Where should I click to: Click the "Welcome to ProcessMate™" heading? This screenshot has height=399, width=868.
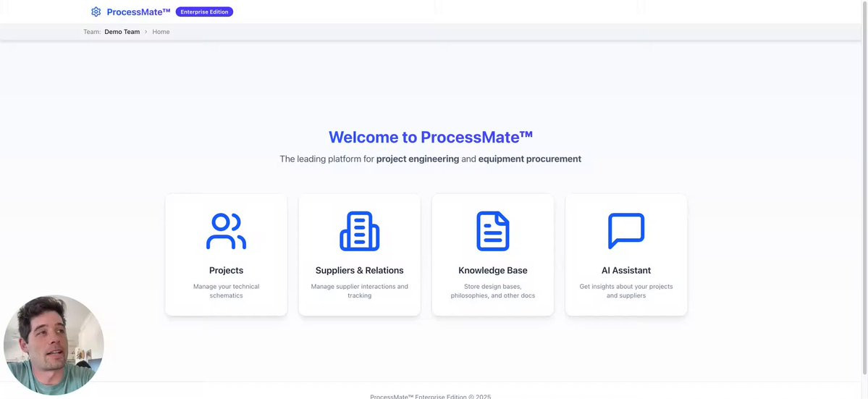pyautogui.click(x=431, y=137)
